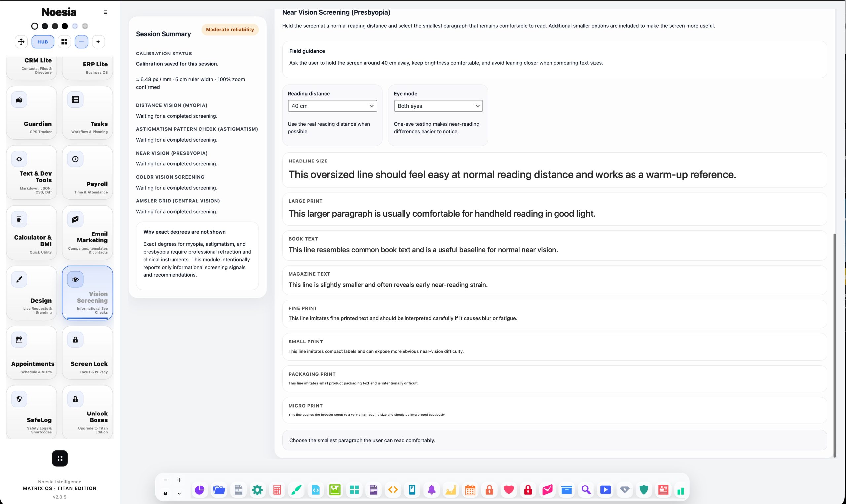
Task: Open the purple magnifier search dock icon
Action: [x=586, y=490]
